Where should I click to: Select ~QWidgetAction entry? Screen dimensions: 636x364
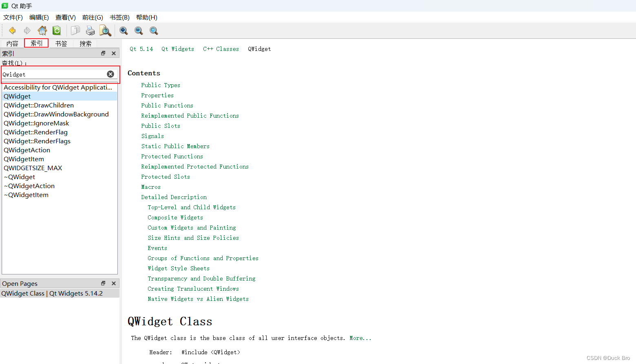(x=60, y=186)
